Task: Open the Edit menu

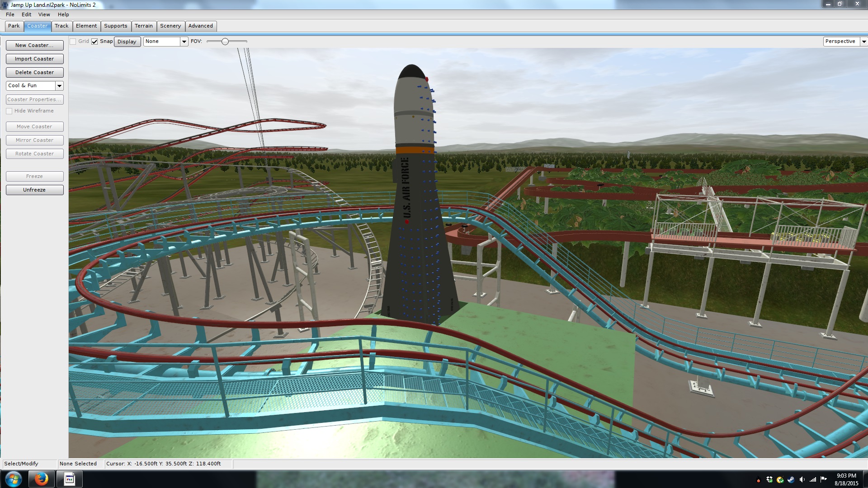Action: [x=26, y=14]
